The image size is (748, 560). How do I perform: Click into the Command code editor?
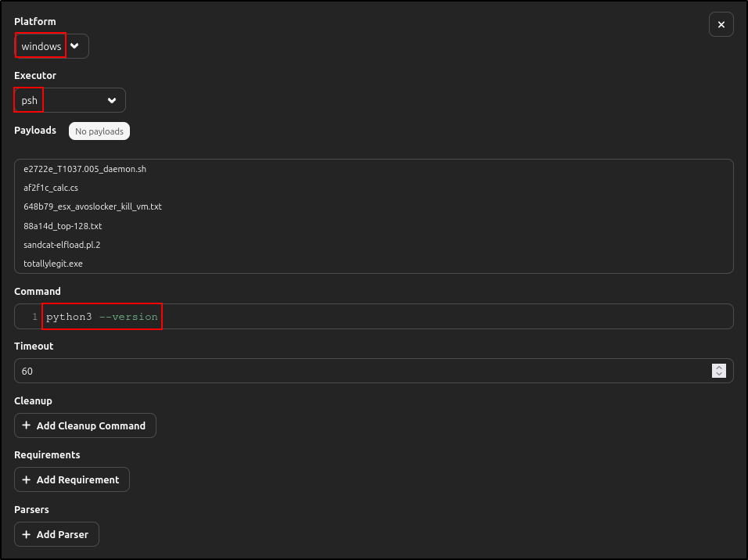tap(373, 316)
